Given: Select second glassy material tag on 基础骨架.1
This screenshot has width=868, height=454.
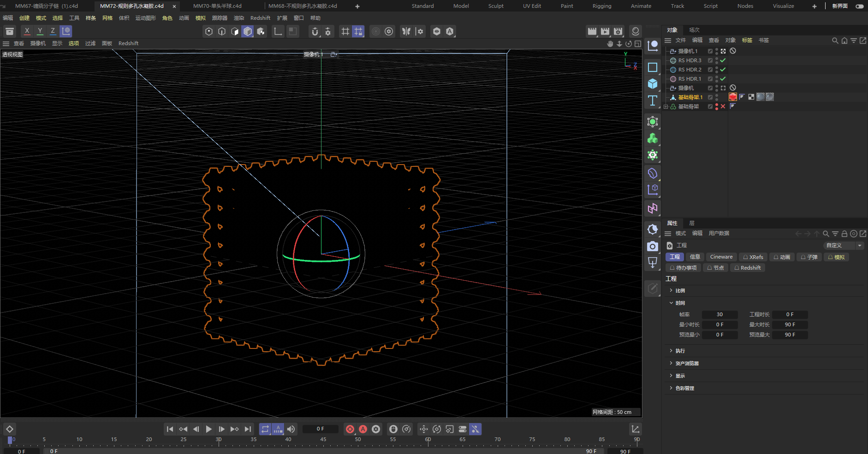Looking at the screenshot, I should pyautogui.click(x=770, y=97).
